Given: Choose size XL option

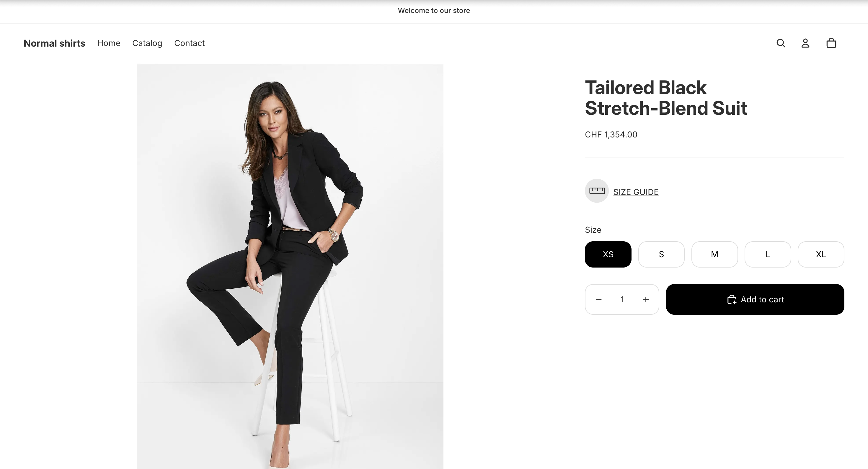Looking at the screenshot, I should tap(821, 254).
